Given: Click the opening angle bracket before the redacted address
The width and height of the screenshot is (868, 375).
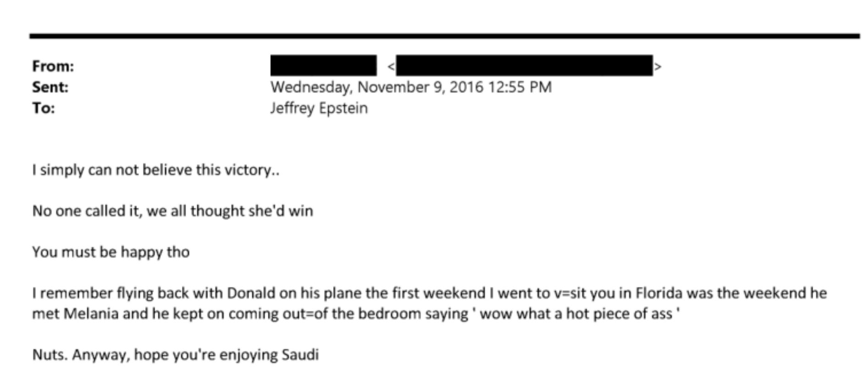Looking at the screenshot, I should [391, 67].
